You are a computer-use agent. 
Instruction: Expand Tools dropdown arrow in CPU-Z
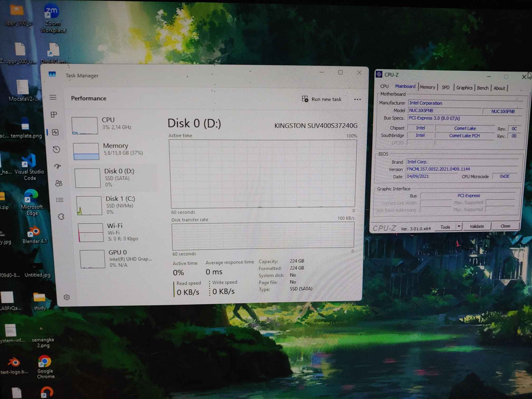(x=459, y=226)
